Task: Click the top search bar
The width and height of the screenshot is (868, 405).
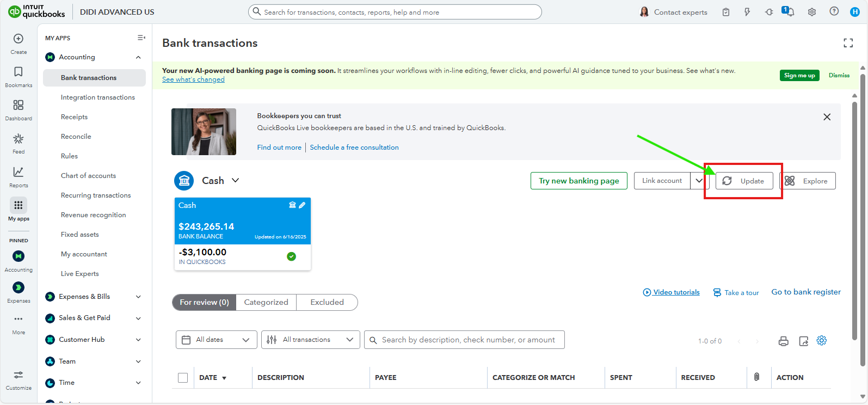Action: click(395, 12)
